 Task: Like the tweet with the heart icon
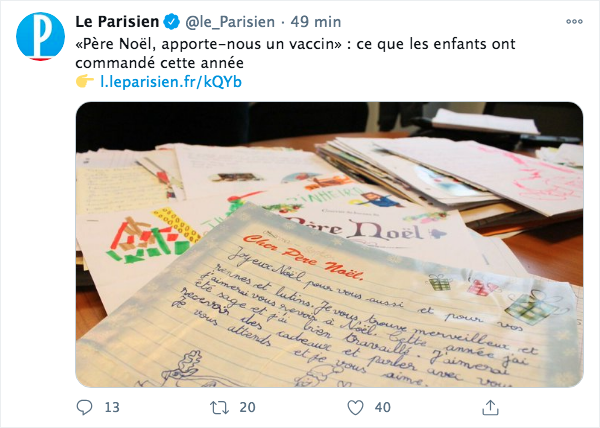(355, 408)
